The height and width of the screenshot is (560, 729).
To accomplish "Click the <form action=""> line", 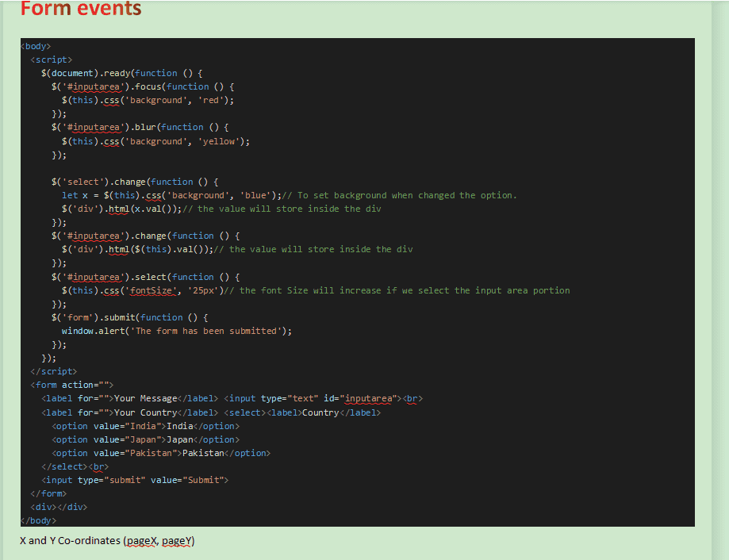I will tap(72, 385).
